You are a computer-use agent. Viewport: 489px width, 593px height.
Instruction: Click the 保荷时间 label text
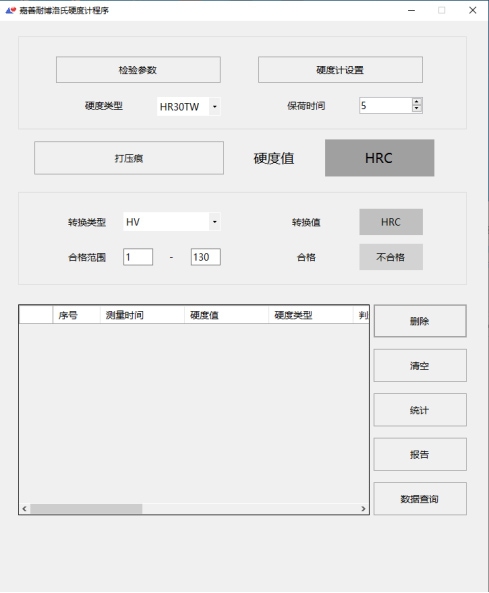click(x=306, y=106)
